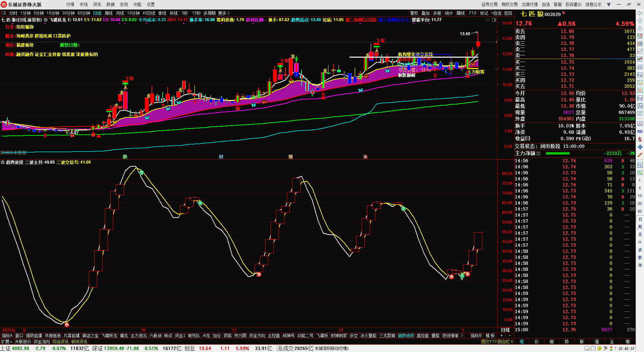Click the blue down arrow sidebar icon

[x=640, y=28]
